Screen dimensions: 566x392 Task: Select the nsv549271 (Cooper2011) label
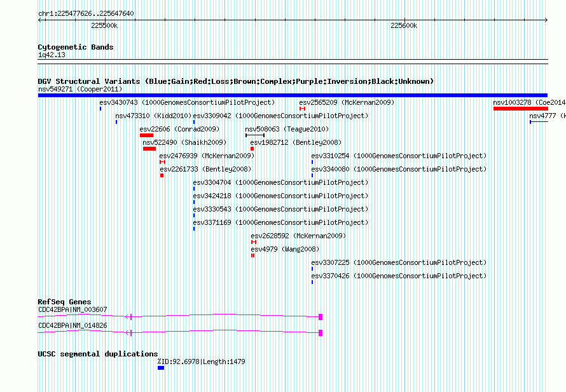(80, 89)
